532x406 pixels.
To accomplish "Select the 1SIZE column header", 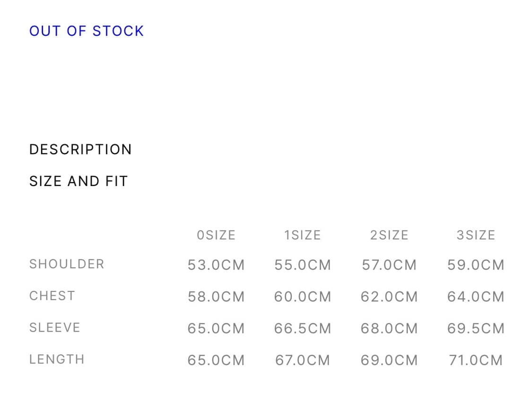I will coord(303,235).
